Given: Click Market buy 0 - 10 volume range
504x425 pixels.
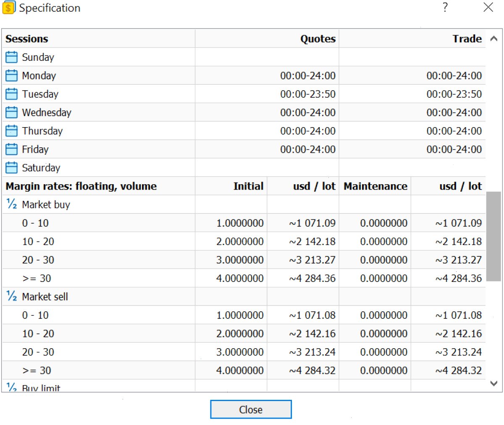Looking at the screenshot, I should (35, 223).
